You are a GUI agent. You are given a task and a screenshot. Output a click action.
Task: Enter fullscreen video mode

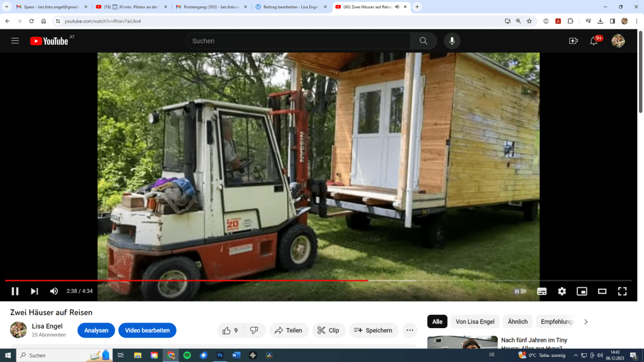click(622, 291)
